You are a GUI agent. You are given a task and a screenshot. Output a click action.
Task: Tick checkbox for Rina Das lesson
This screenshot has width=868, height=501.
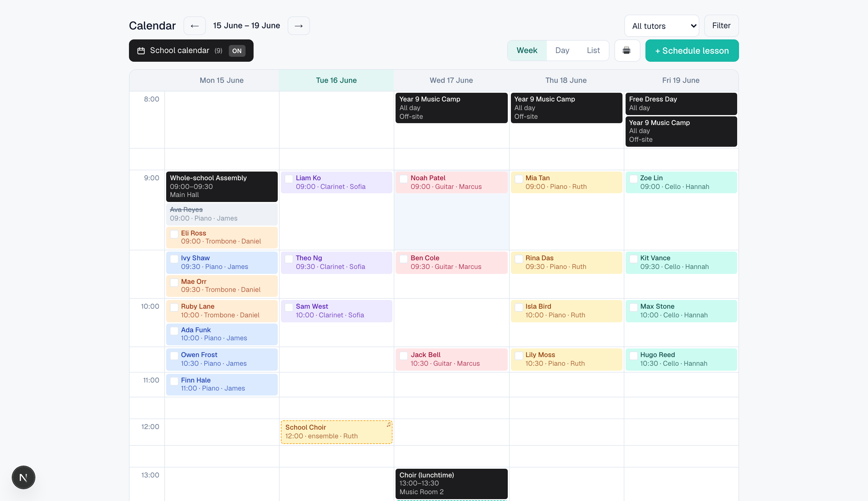pos(519,259)
